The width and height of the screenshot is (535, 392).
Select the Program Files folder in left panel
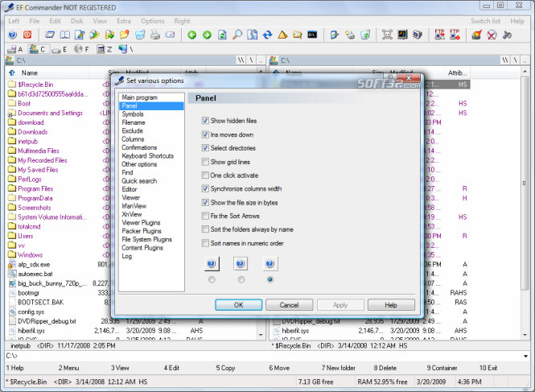click(x=35, y=189)
